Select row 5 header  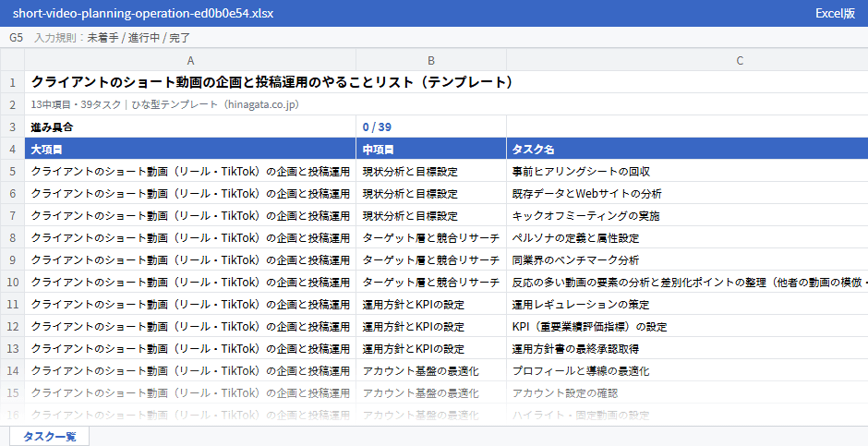tap(12, 171)
